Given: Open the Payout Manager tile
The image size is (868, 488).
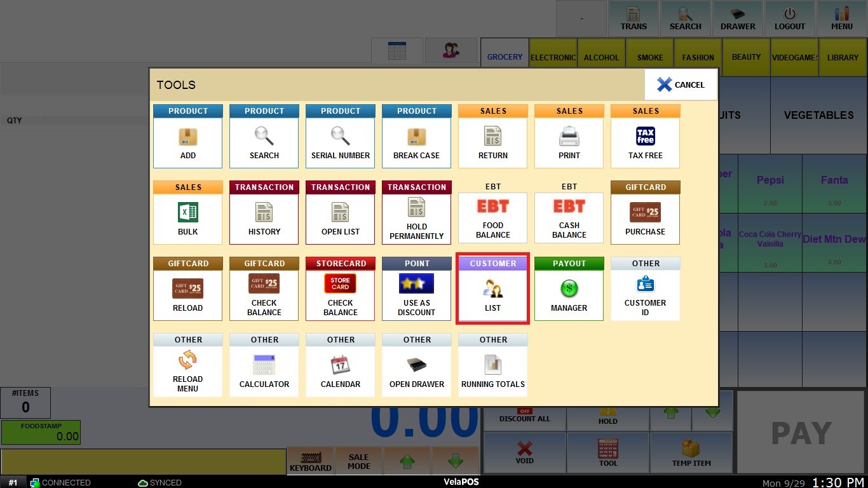Looking at the screenshot, I should tap(569, 295).
